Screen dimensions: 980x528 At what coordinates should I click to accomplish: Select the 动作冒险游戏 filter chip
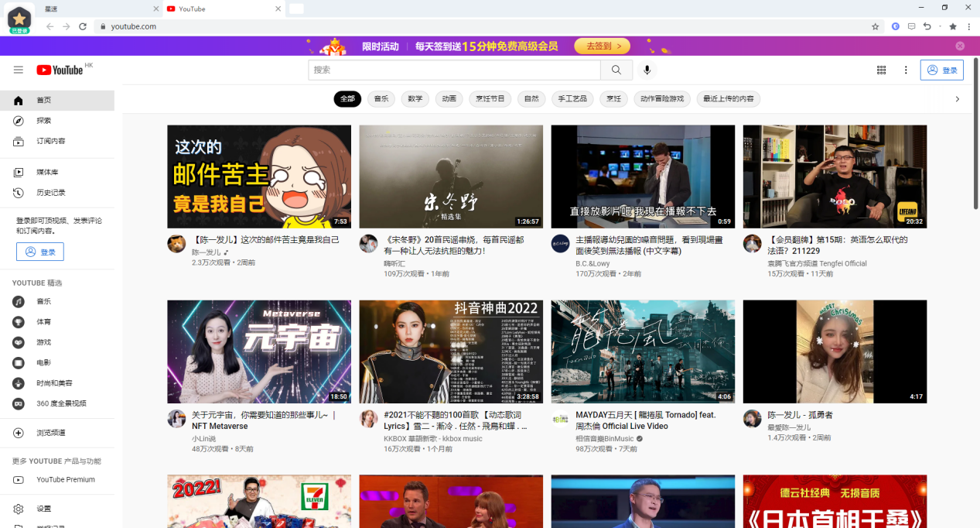[662, 99]
